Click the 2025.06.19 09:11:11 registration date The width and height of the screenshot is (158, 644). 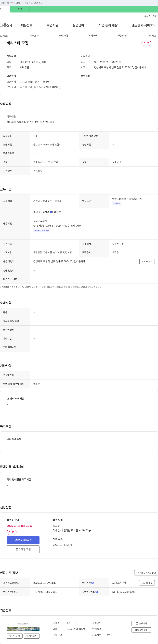click(x=45, y=583)
